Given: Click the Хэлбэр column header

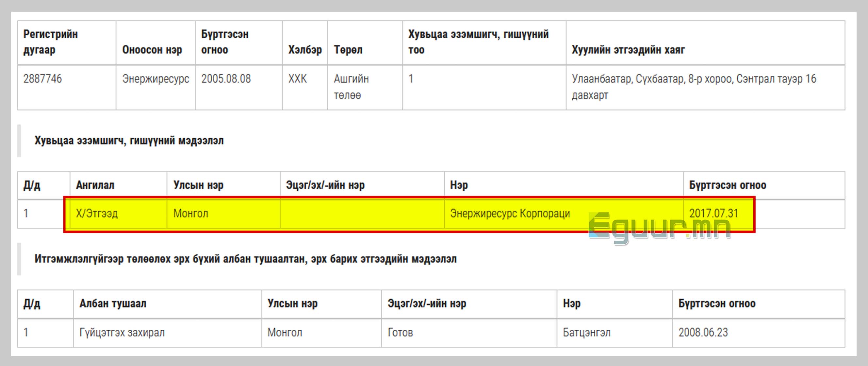Looking at the screenshot, I should point(304,43).
